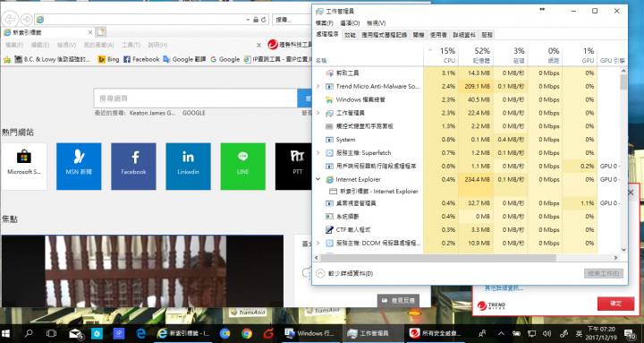Open the action center notifications icon

click(x=630, y=333)
